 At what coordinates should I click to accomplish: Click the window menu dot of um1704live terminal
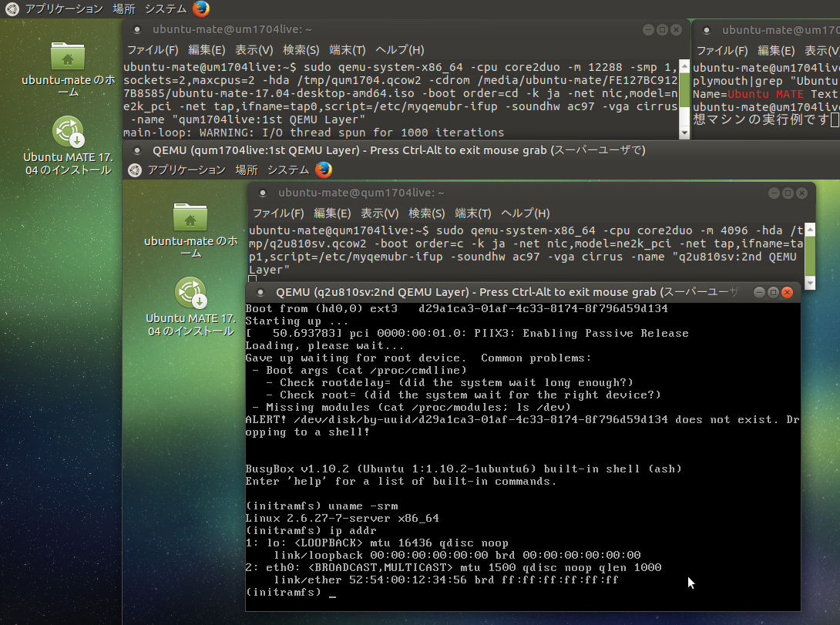137,29
